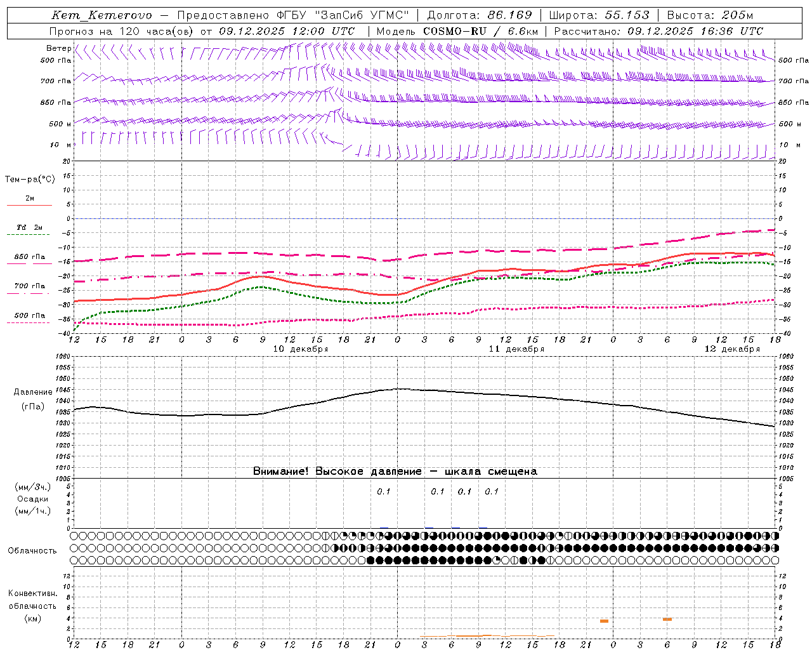Click the Облачность cloud cover label

(32, 551)
